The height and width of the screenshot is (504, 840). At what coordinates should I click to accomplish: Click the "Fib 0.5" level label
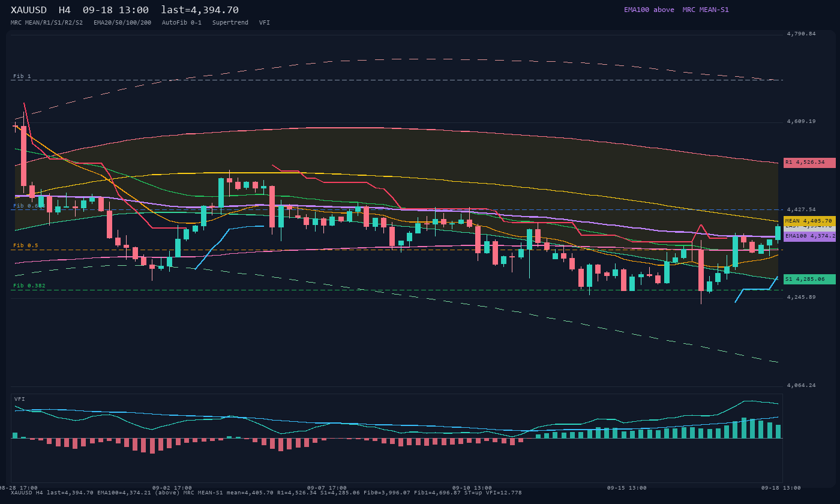tap(26, 245)
